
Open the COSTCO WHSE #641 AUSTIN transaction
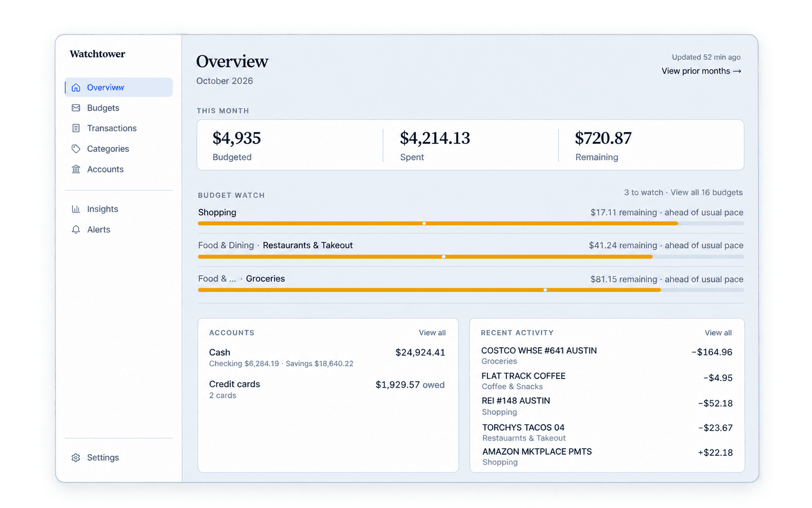pos(607,355)
